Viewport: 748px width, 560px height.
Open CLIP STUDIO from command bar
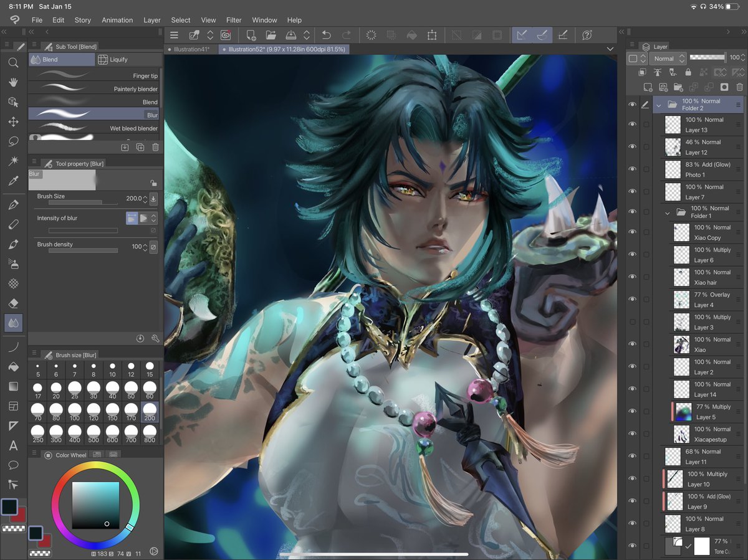[x=226, y=36]
